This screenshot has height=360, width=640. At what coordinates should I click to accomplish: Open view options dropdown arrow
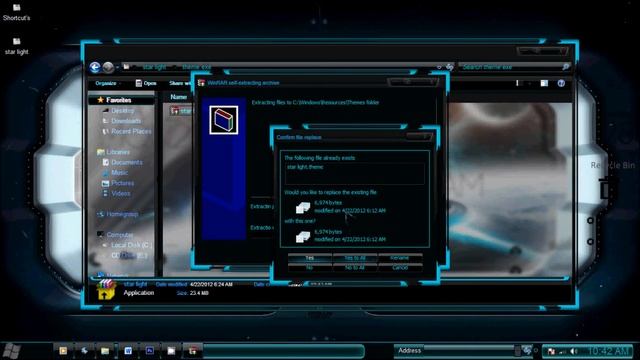529,83
